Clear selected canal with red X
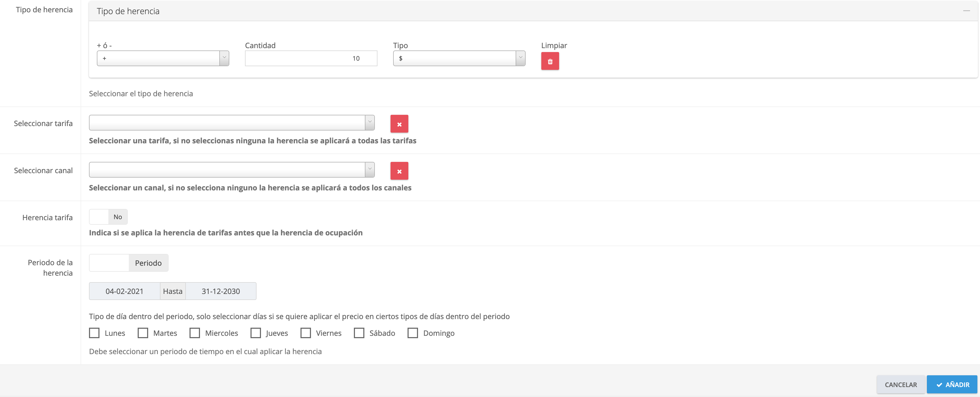 pos(399,171)
